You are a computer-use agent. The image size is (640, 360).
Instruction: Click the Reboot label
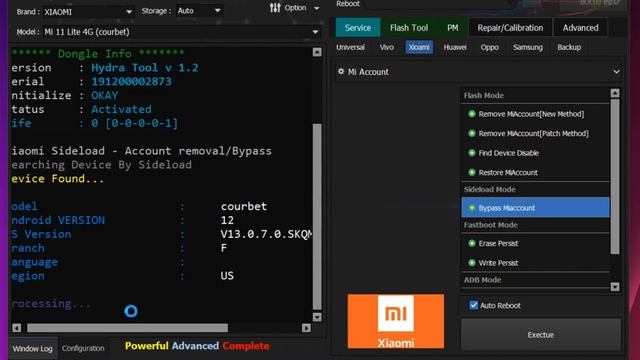tap(348, 4)
